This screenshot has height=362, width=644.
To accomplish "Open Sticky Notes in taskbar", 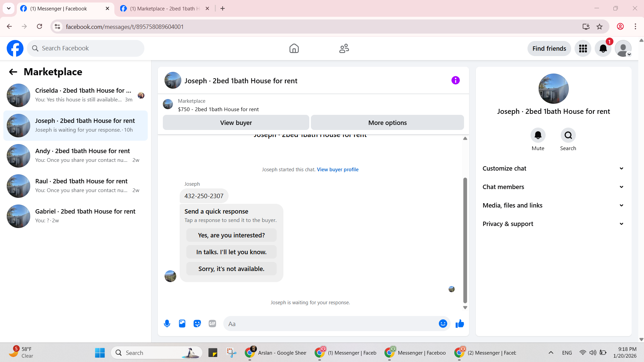I will tap(213, 353).
